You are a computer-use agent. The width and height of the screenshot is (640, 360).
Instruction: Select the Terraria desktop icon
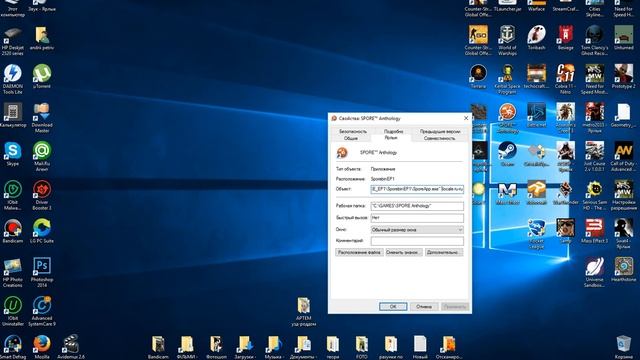478,76
